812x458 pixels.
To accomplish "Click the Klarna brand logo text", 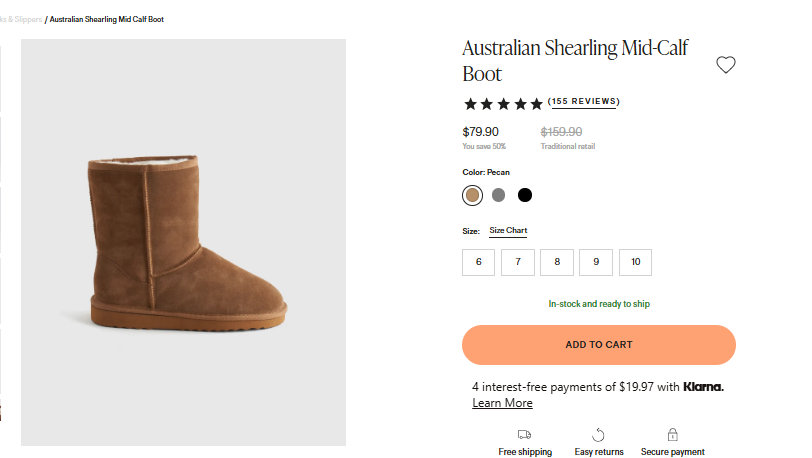I will coord(703,387).
